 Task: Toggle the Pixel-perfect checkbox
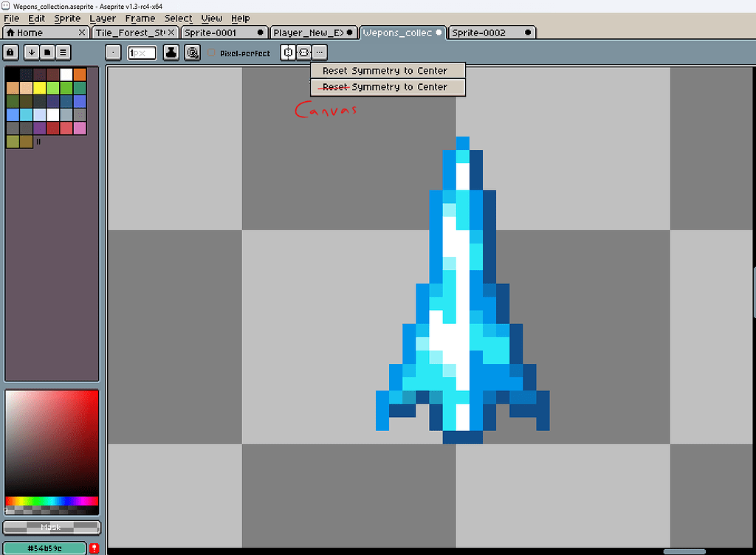[212, 53]
